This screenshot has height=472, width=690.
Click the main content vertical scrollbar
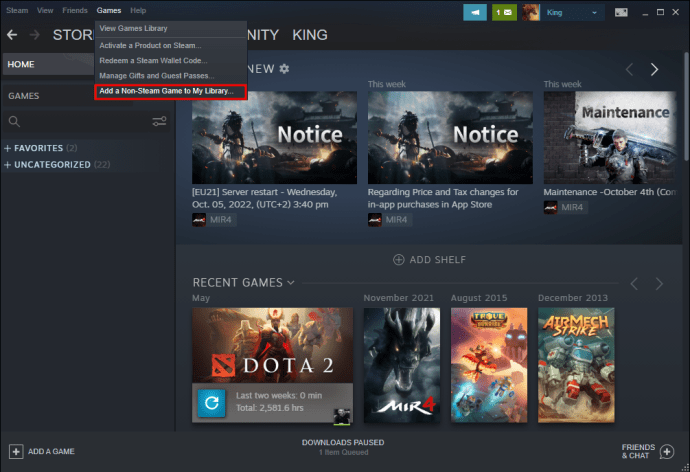pos(686,106)
